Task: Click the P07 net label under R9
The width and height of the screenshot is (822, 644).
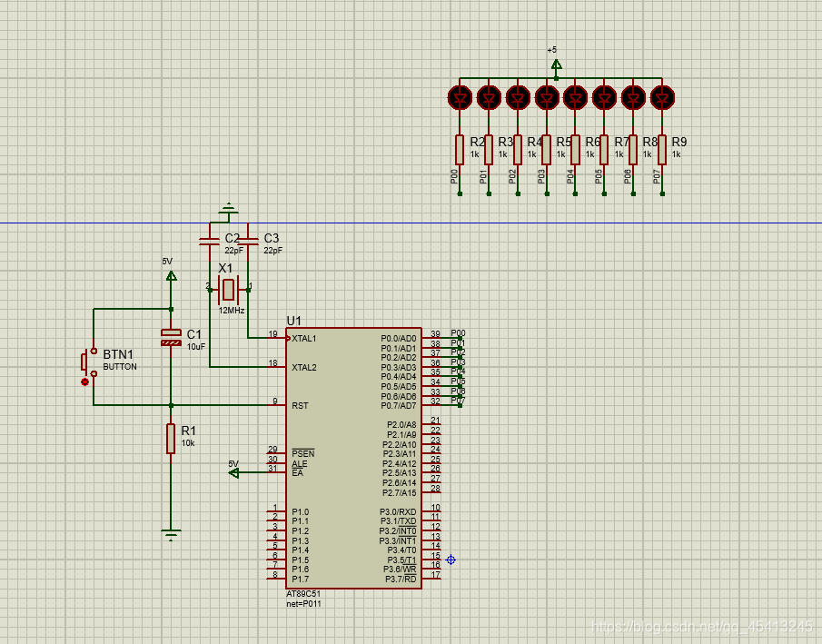Action: point(657,176)
